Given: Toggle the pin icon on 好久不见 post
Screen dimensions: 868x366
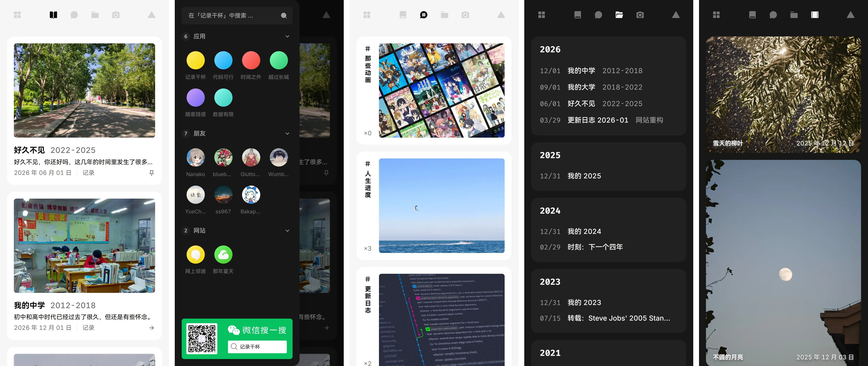Looking at the screenshot, I should [x=152, y=173].
